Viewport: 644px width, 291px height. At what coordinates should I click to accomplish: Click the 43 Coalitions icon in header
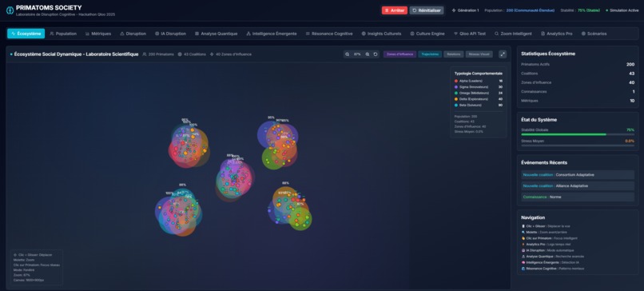pos(180,54)
